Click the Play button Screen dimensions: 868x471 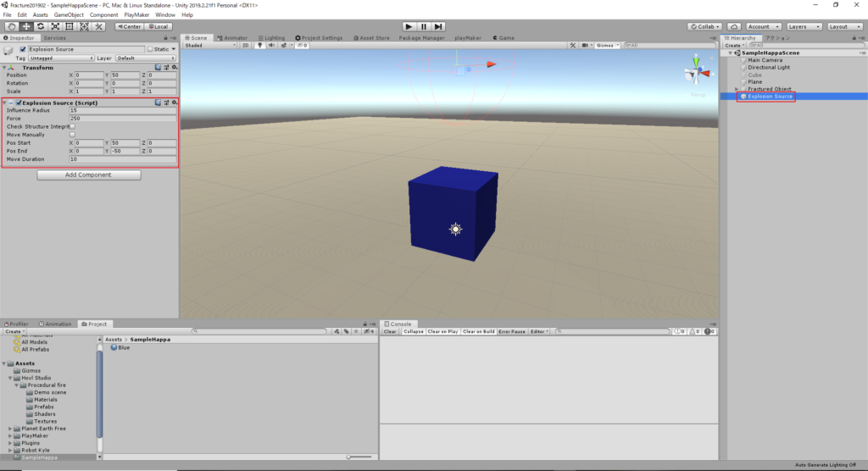pyautogui.click(x=409, y=26)
